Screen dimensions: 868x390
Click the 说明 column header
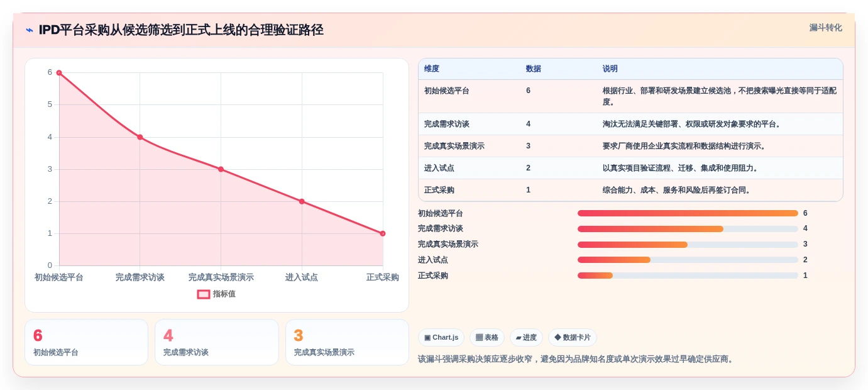(610, 69)
